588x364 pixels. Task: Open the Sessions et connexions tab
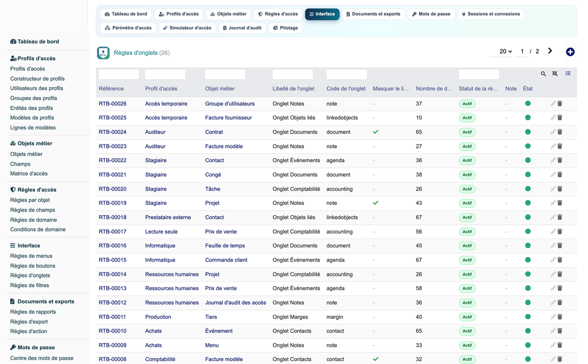[x=491, y=14]
